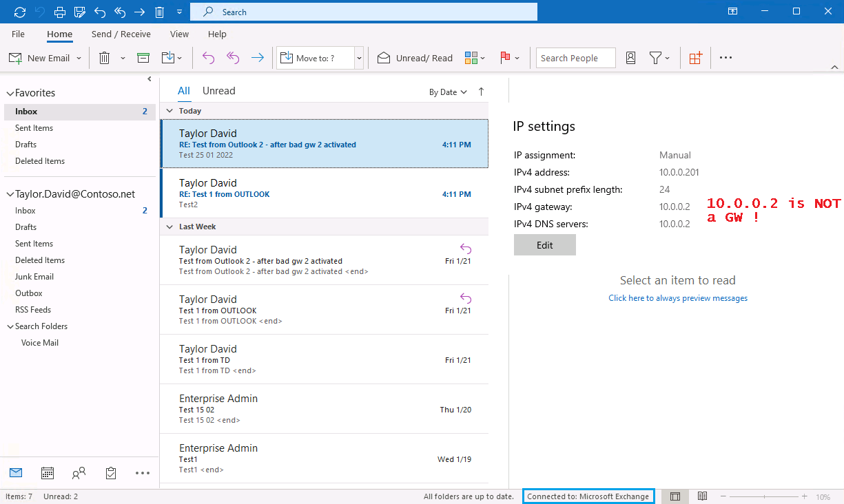
Task: Click Forward arrow in Quick Access Toolbar
Action: 140,12
